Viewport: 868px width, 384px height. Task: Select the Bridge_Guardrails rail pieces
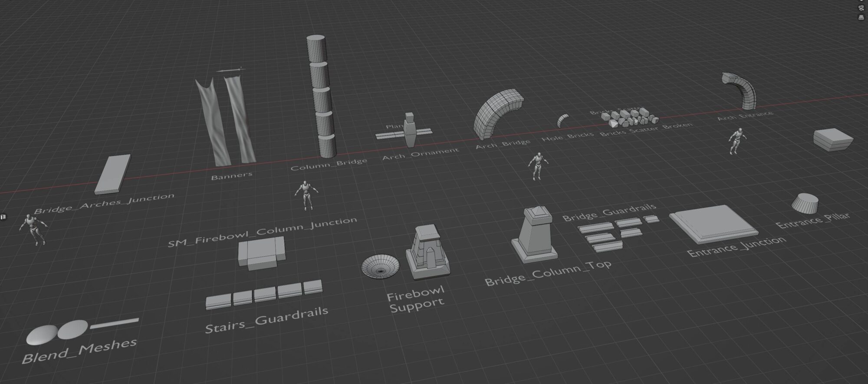[618, 233]
